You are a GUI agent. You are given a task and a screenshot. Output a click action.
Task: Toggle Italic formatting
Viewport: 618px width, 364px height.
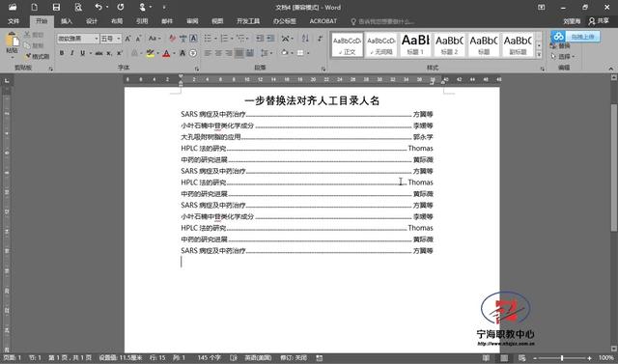pos(71,53)
